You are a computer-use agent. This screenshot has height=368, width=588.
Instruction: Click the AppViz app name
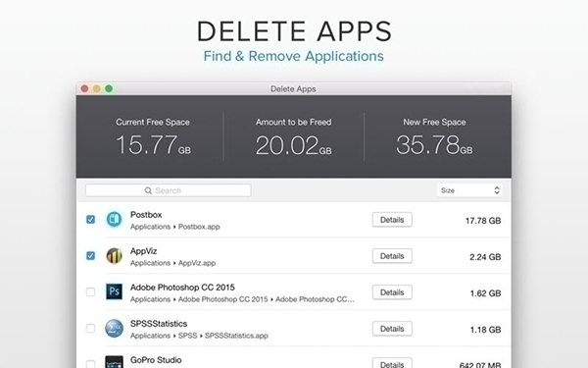tap(143, 251)
